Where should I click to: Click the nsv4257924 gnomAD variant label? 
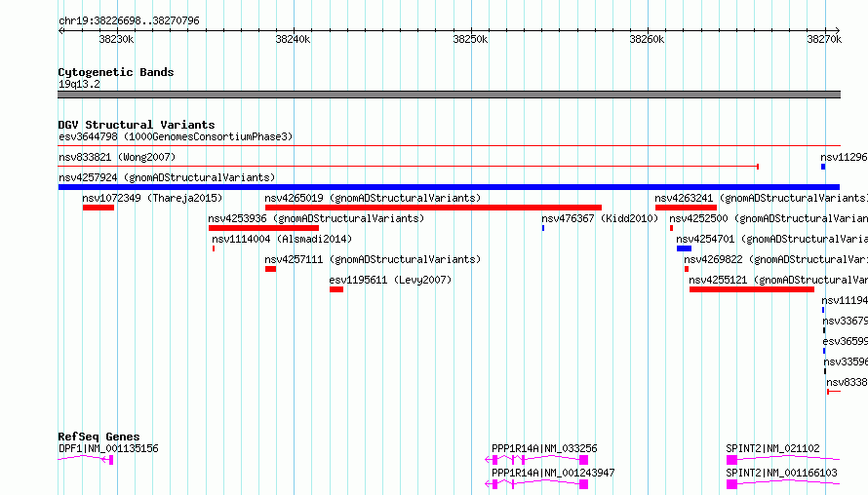tap(167, 177)
